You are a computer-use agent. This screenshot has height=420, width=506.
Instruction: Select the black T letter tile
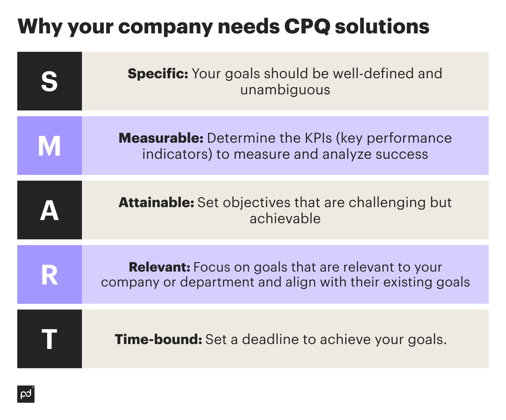pyautogui.click(x=49, y=339)
